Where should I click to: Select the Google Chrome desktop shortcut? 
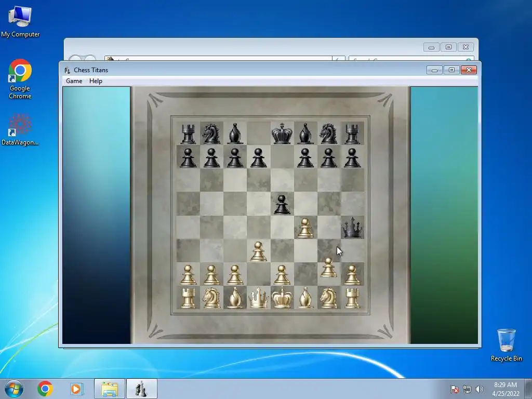coord(20,79)
